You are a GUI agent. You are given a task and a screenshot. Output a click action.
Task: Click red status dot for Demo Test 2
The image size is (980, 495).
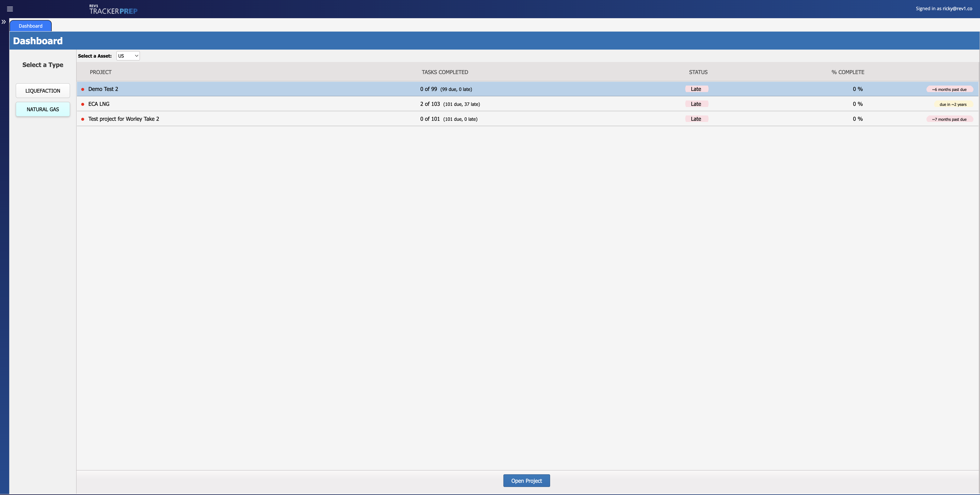tap(82, 89)
